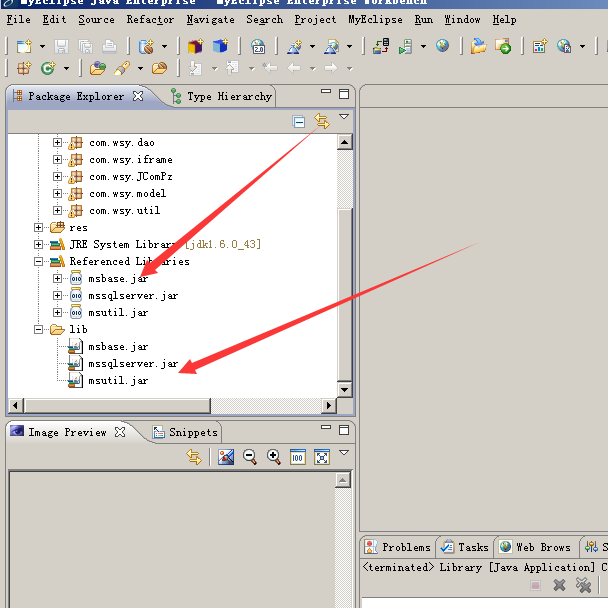Image resolution: width=608 pixels, height=608 pixels.
Task: Open the MyEclipse menu
Action: pyautogui.click(x=375, y=19)
